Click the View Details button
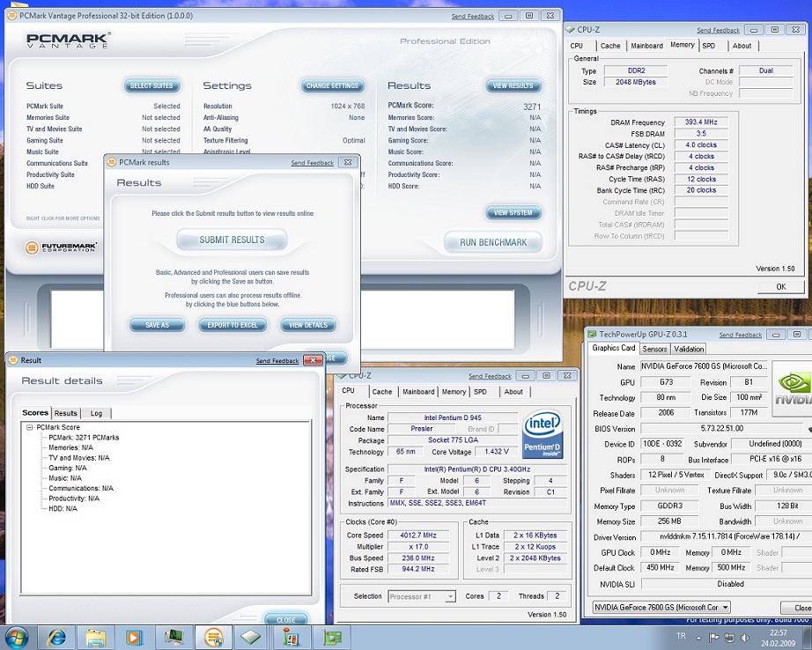The height and width of the screenshot is (650, 812). (308, 325)
